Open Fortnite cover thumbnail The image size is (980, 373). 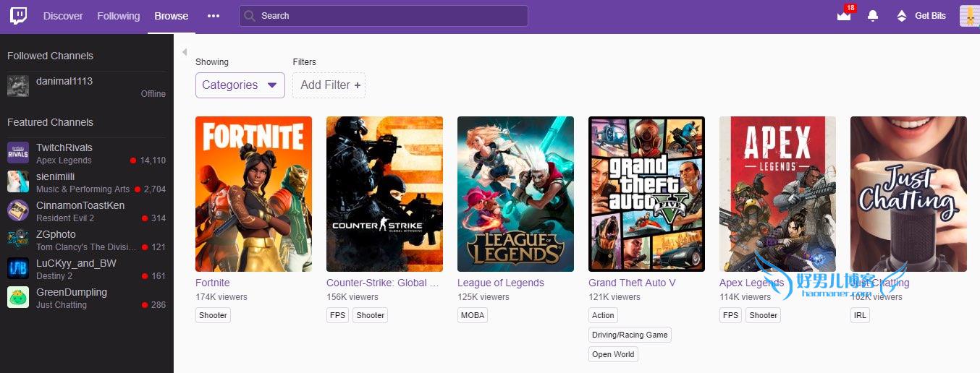tap(253, 194)
